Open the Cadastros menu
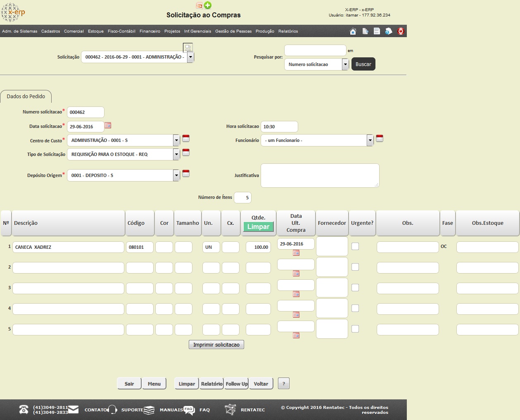 tap(51, 31)
